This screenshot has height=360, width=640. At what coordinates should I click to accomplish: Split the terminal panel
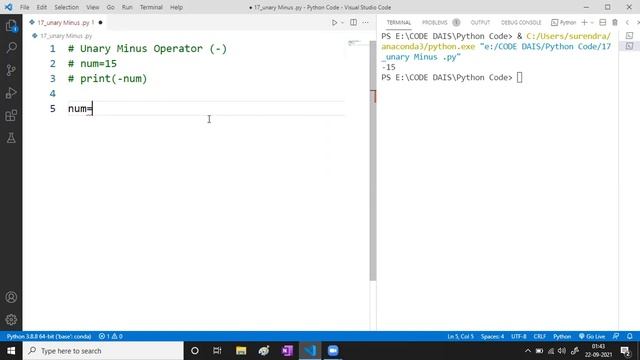[x=602, y=22]
